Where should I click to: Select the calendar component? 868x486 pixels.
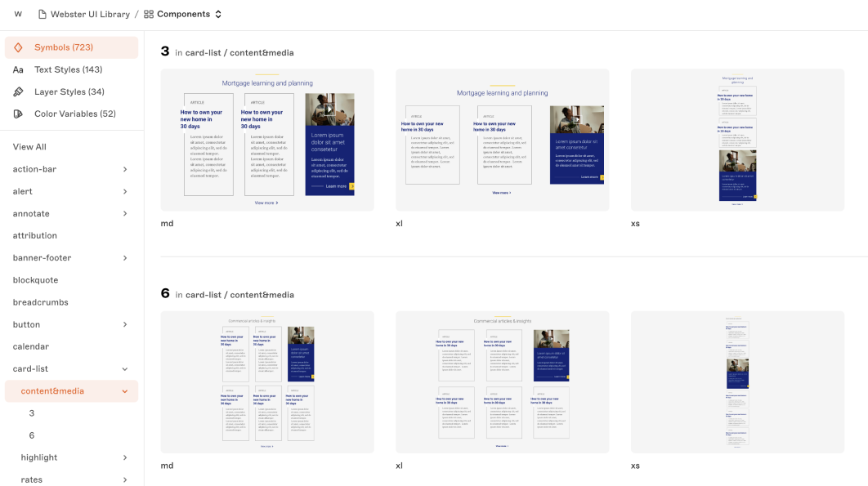31,346
